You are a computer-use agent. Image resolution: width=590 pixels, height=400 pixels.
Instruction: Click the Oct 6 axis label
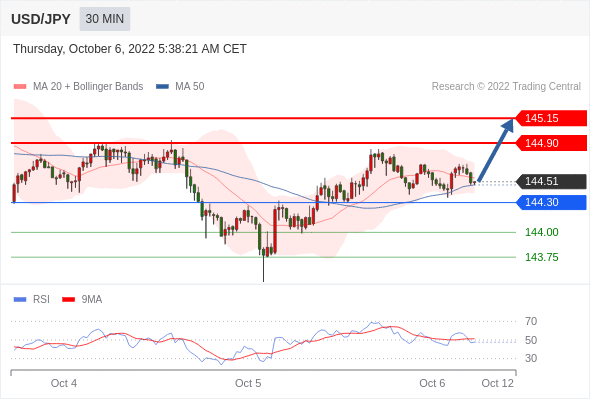pos(432,383)
